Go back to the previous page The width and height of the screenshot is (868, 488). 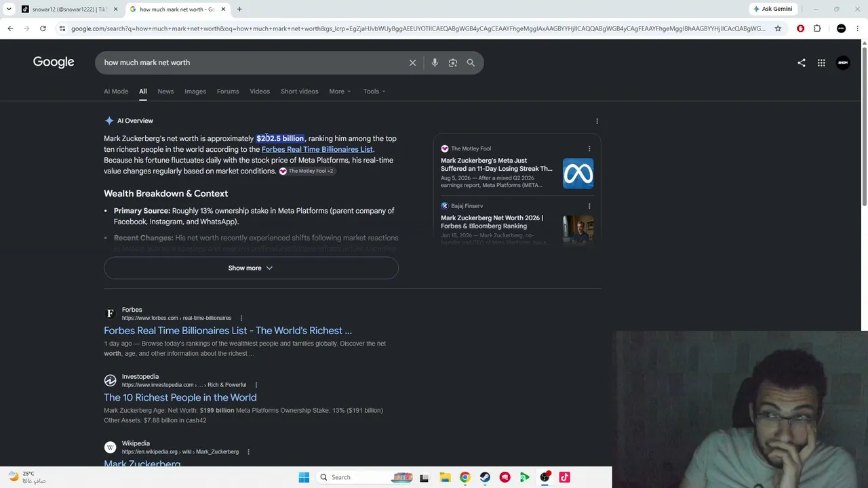10,28
